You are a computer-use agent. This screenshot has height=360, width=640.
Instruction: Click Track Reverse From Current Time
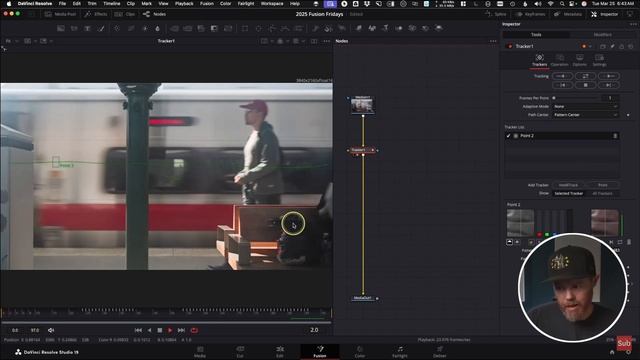point(562,85)
